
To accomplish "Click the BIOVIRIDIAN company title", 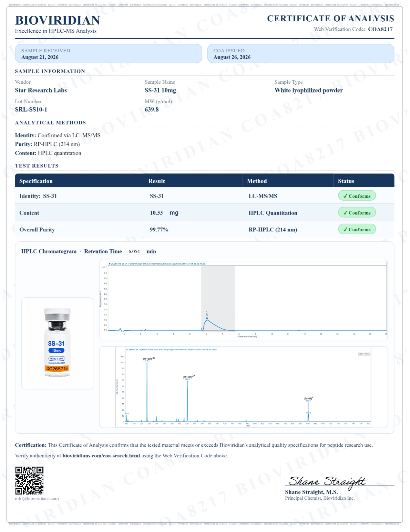I will (x=57, y=20).
